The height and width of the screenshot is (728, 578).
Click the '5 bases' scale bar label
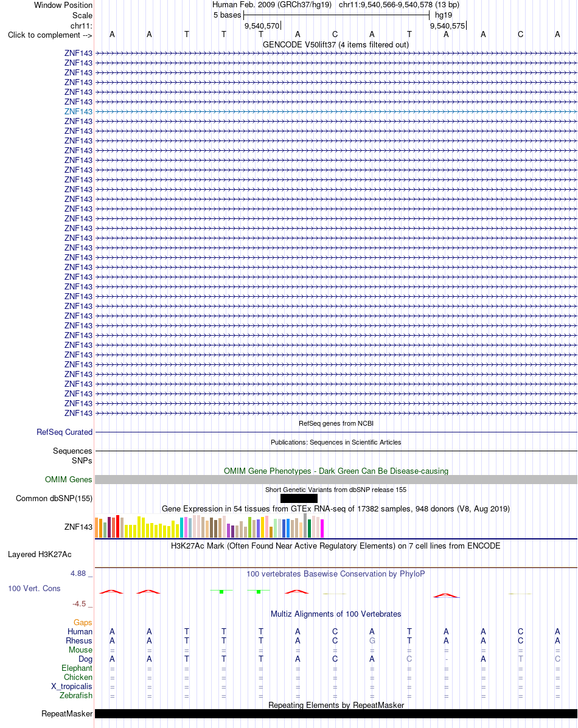tap(227, 15)
